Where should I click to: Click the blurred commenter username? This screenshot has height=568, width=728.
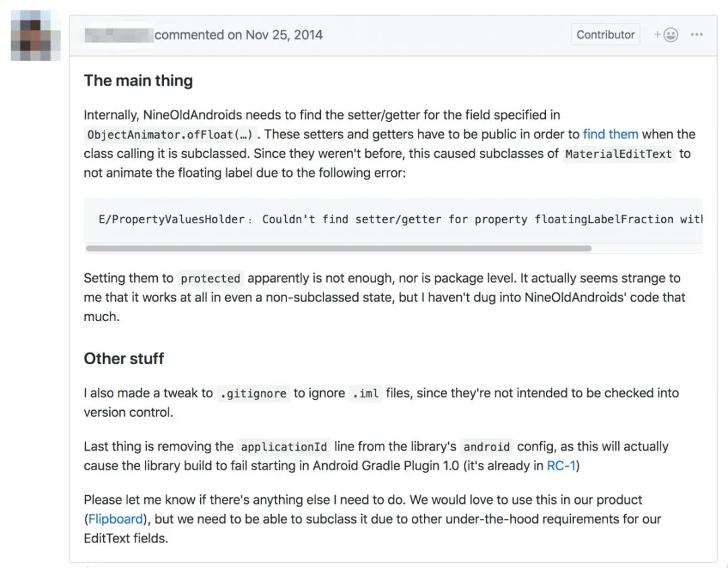pos(119,35)
